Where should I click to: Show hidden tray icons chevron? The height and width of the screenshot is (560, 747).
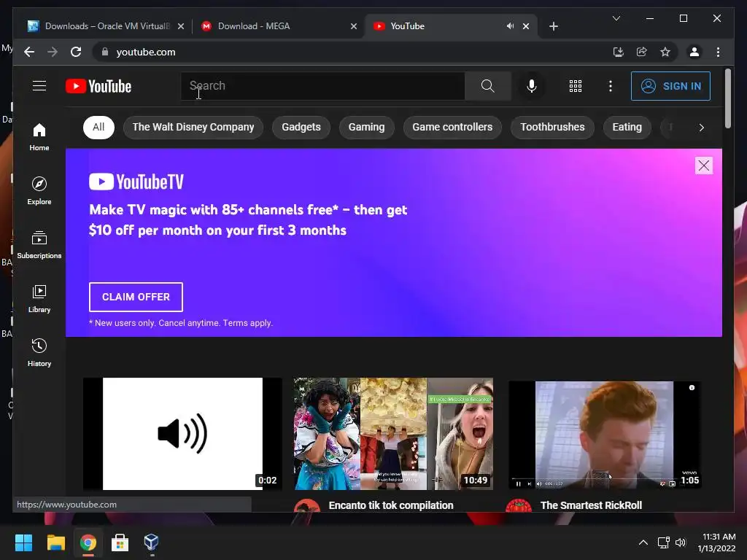point(643,542)
